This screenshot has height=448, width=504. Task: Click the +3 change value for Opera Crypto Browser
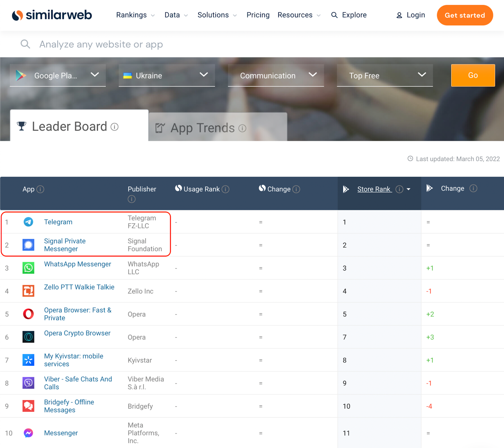pyautogui.click(x=430, y=337)
